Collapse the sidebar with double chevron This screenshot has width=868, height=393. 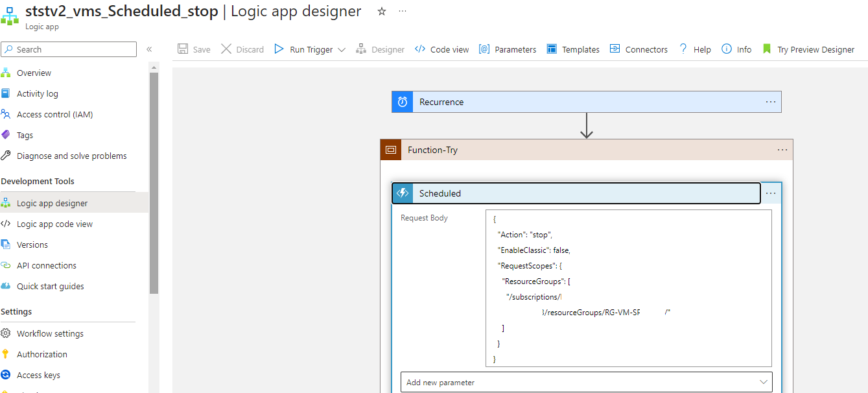pyautogui.click(x=149, y=49)
